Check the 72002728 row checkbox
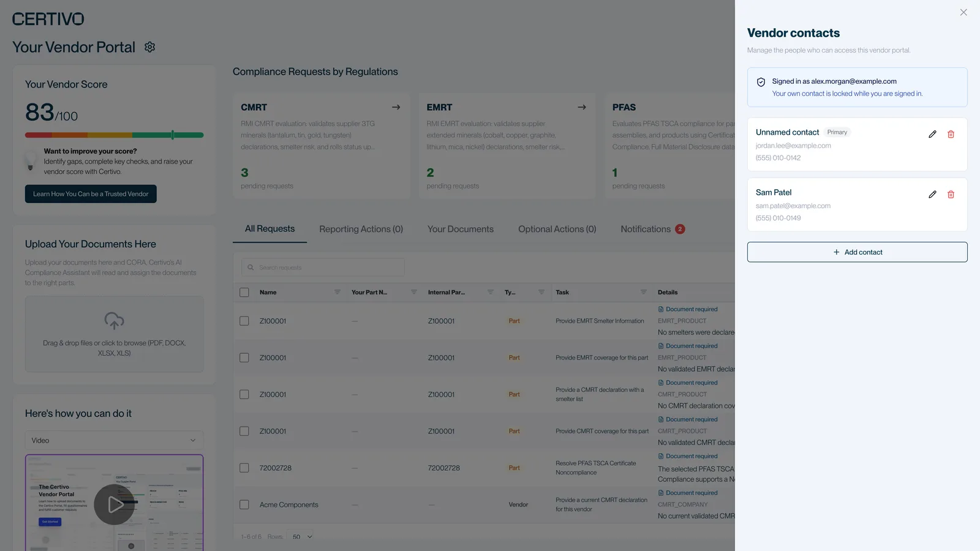The height and width of the screenshot is (551, 980). (x=244, y=468)
